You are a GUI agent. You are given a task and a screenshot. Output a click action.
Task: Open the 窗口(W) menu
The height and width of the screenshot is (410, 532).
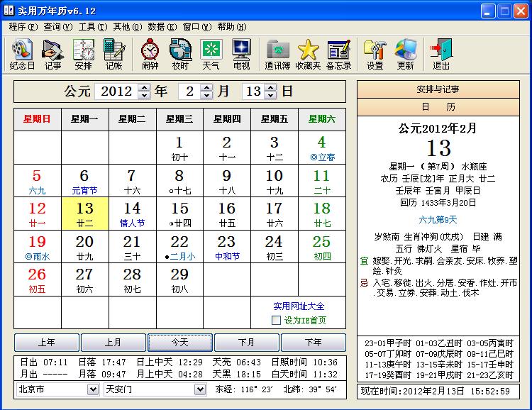(x=197, y=26)
